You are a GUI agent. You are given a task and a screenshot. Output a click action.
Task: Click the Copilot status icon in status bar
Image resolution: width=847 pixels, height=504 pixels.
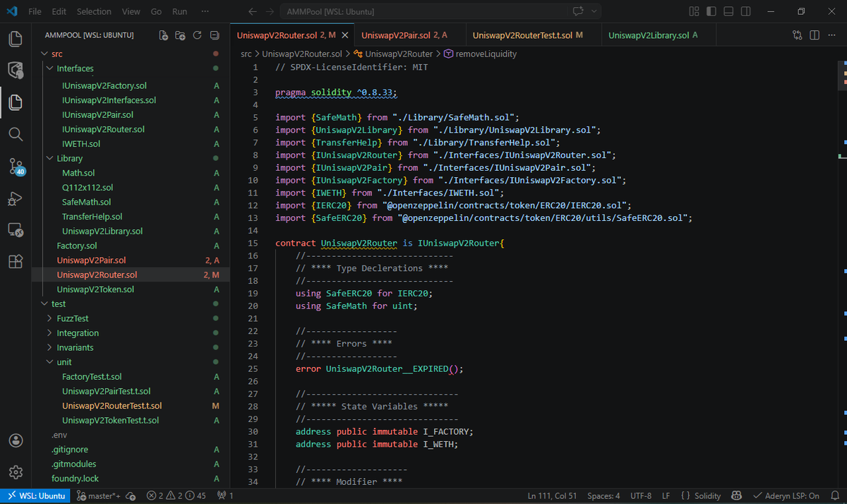736,496
